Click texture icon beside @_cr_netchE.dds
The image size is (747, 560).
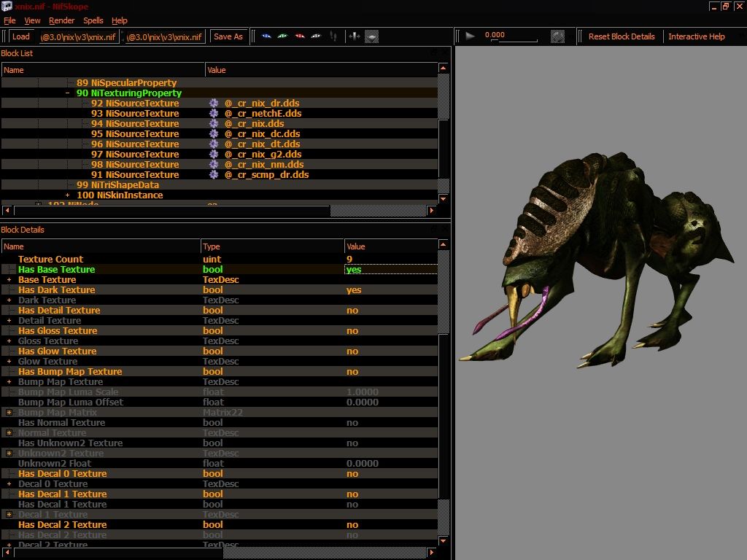214,113
